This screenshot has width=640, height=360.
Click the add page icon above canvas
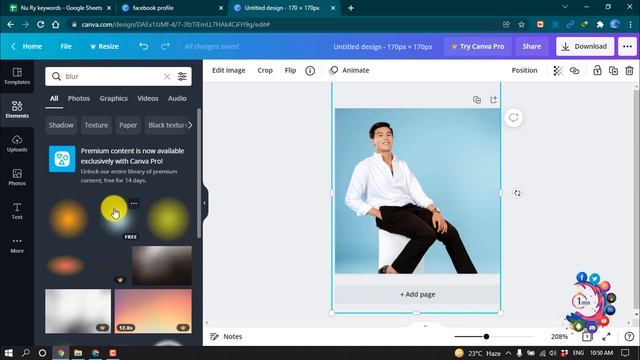point(493,100)
